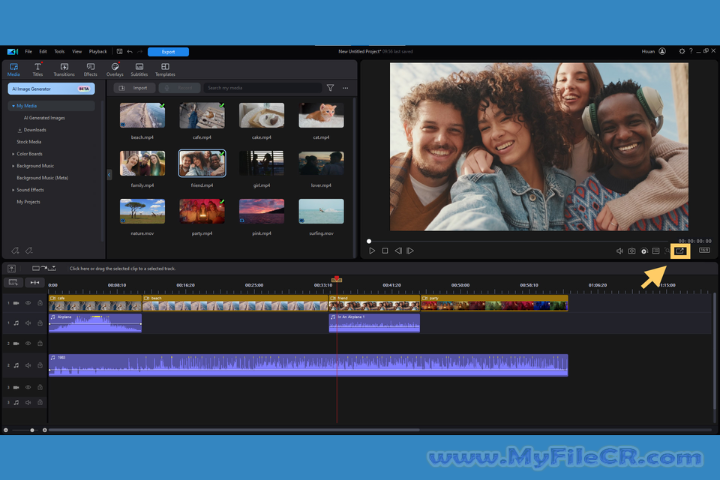Play the preview video
Image resolution: width=720 pixels, height=480 pixels.
pos(372,251)
